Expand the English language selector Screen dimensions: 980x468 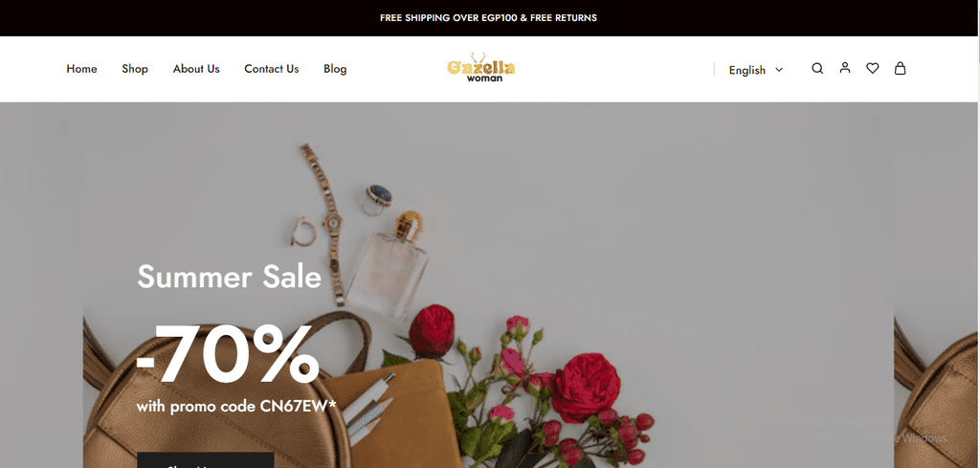click(x=755, y=70)
